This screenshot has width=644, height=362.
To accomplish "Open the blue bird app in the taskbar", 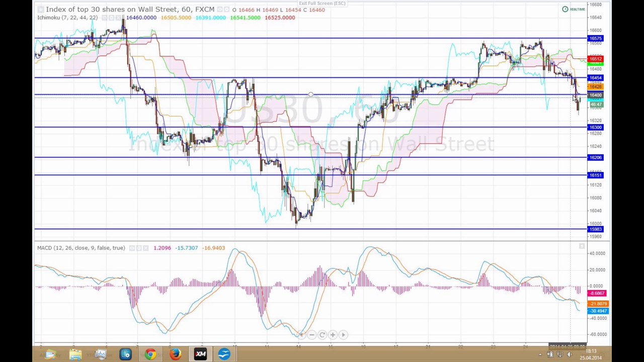I will [224, 354].
